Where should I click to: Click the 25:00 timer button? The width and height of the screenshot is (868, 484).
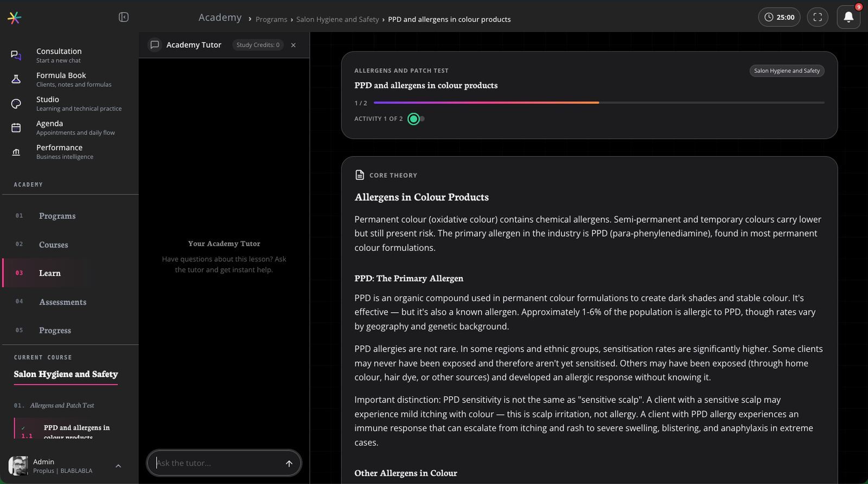(779, 17)
